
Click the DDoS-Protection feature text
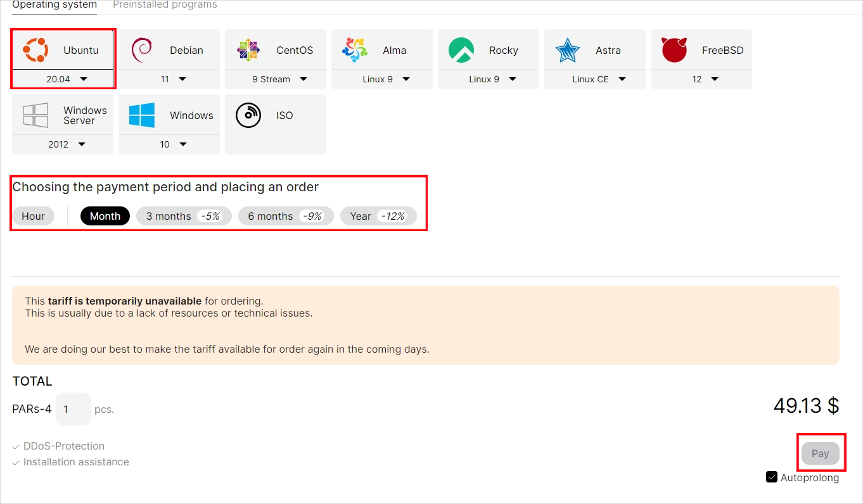[64, 446]
